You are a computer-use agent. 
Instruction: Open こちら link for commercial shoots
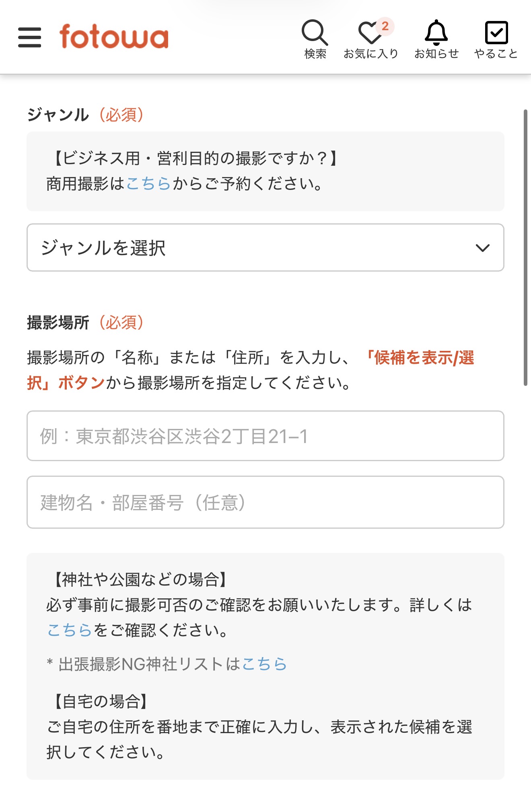[149, 184]
